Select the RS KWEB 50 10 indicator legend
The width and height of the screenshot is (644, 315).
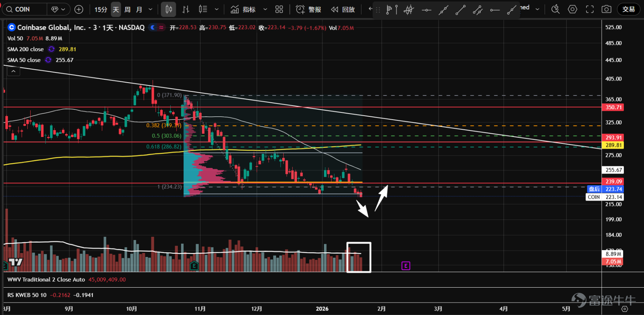[27, 295]
